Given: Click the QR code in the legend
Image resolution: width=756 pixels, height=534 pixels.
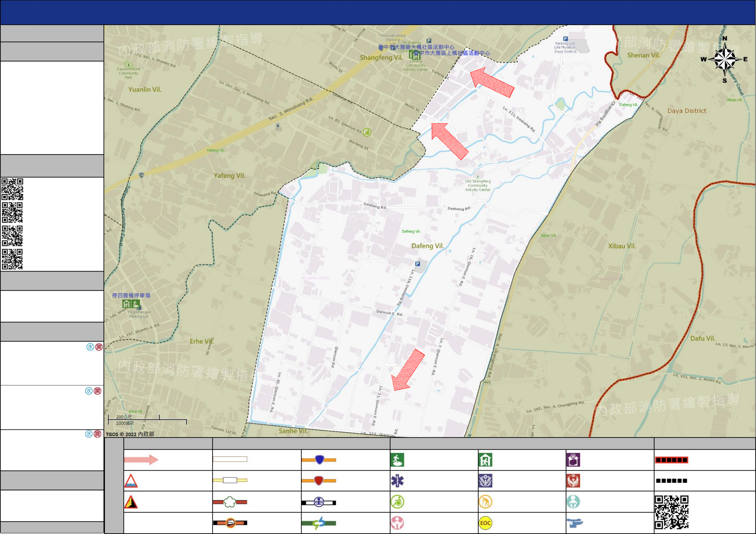Looking at the screenshot, I should tap(672, 512).
